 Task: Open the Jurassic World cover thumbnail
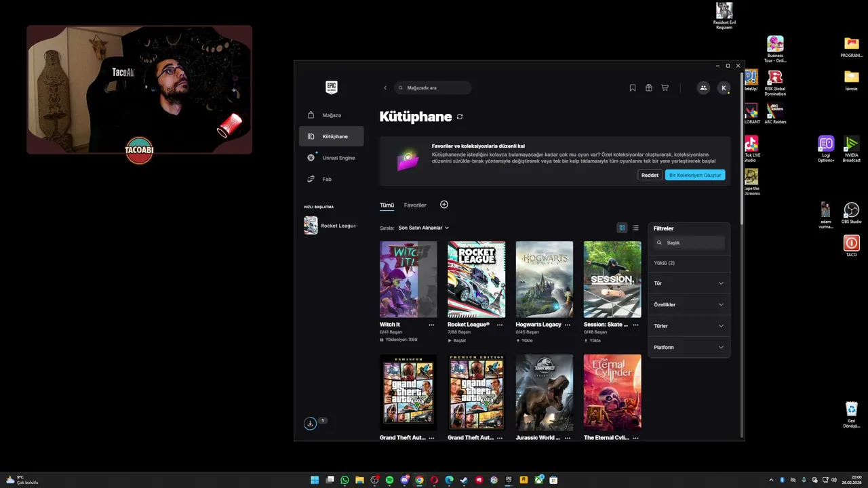coord(545,392)
